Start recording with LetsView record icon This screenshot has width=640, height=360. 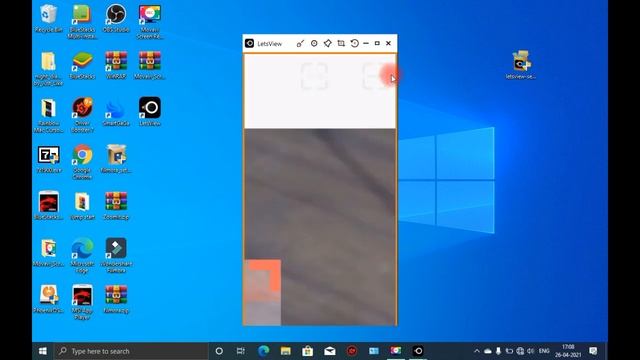[x=314, y=43]
